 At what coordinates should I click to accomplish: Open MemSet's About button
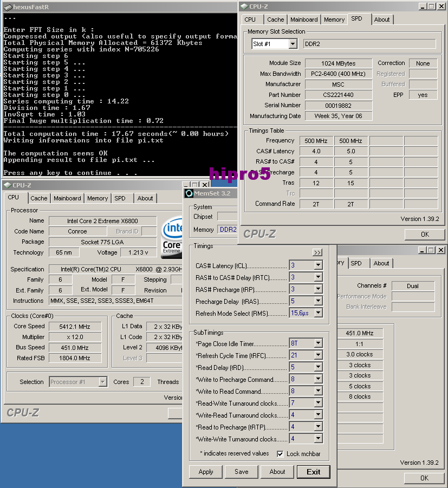[277, 472]
